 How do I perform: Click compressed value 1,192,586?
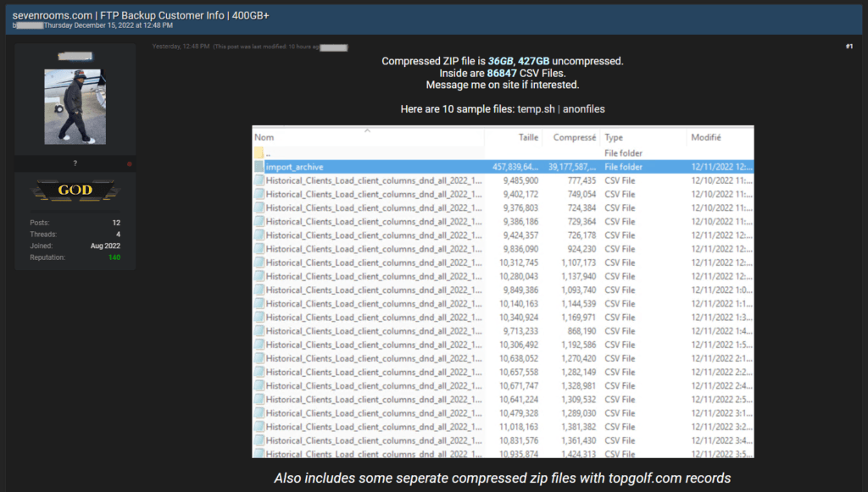point(578,345)
